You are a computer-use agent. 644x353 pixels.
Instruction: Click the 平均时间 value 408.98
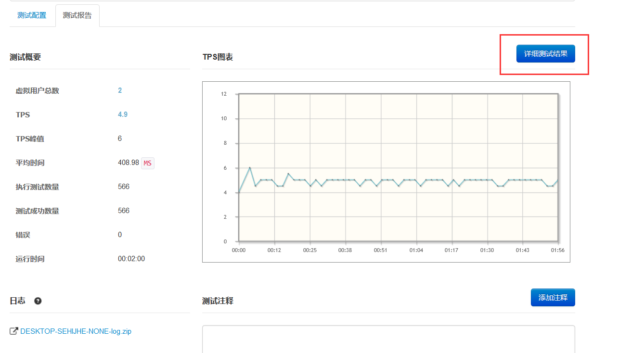129,163
